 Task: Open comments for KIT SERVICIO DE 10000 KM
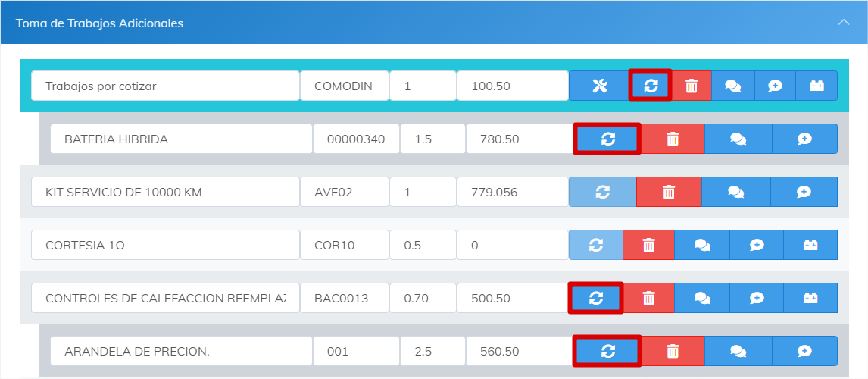[x=735, y=193]
